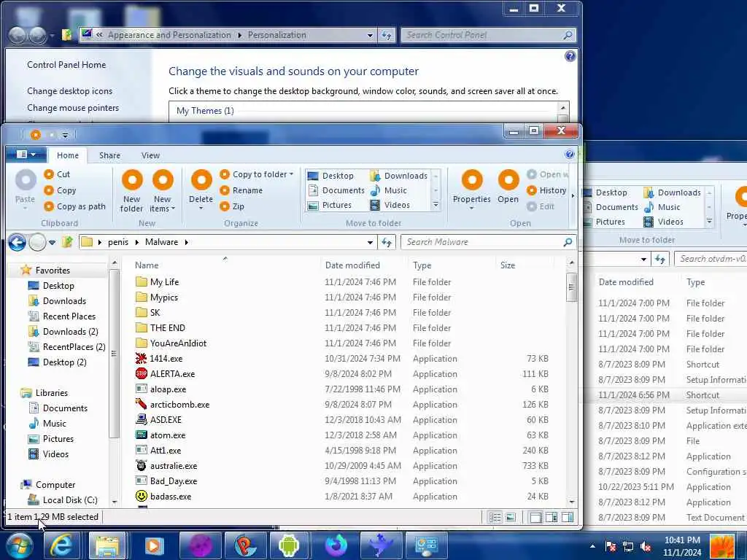
Task: Sort front window by Date modified
Action: 352,265
